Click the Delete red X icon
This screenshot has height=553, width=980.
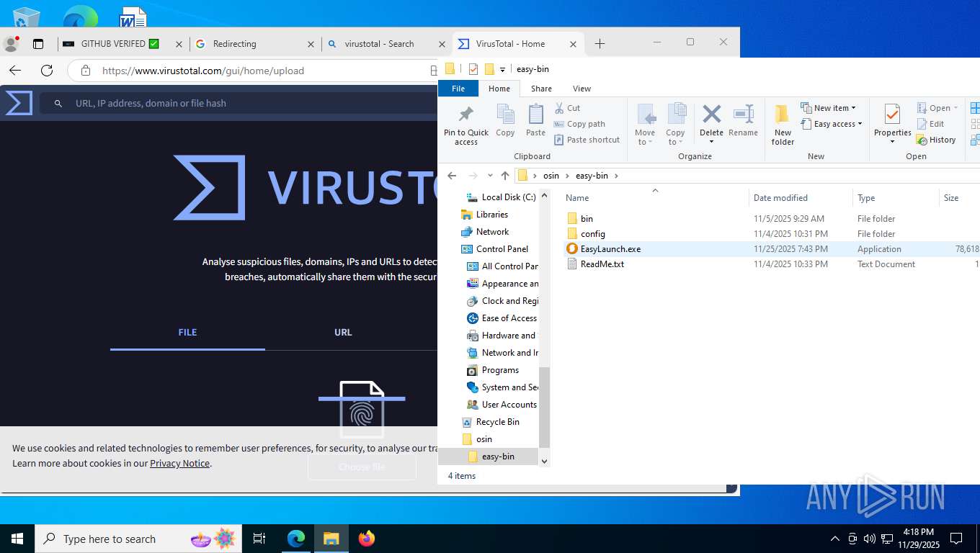click(x=711, y=114)
